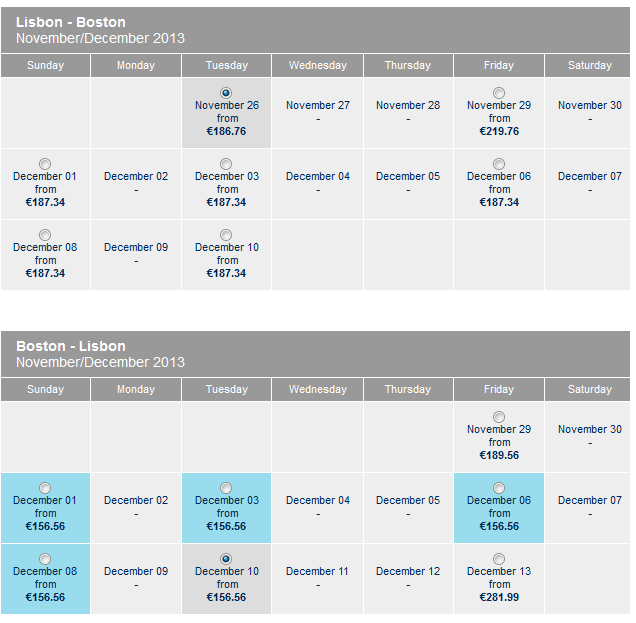Click the Tuesday column header in Lisbon-Boston table
The width and height of the screenshot is (636, 623).
[x=226, y=65]
